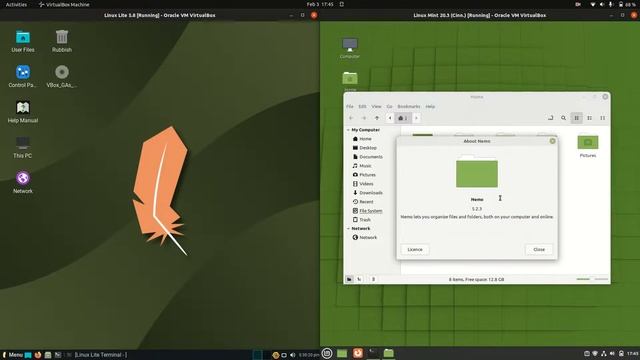Viewport: 640px width, 360px height.
Task: Open Help Manual desktop icon
Action: 23,112
